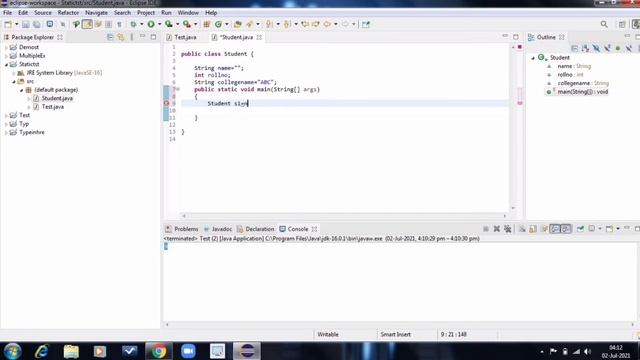
Task: Collapse the Statictst project
Action: pyautogui.click(x=6, y=64)
